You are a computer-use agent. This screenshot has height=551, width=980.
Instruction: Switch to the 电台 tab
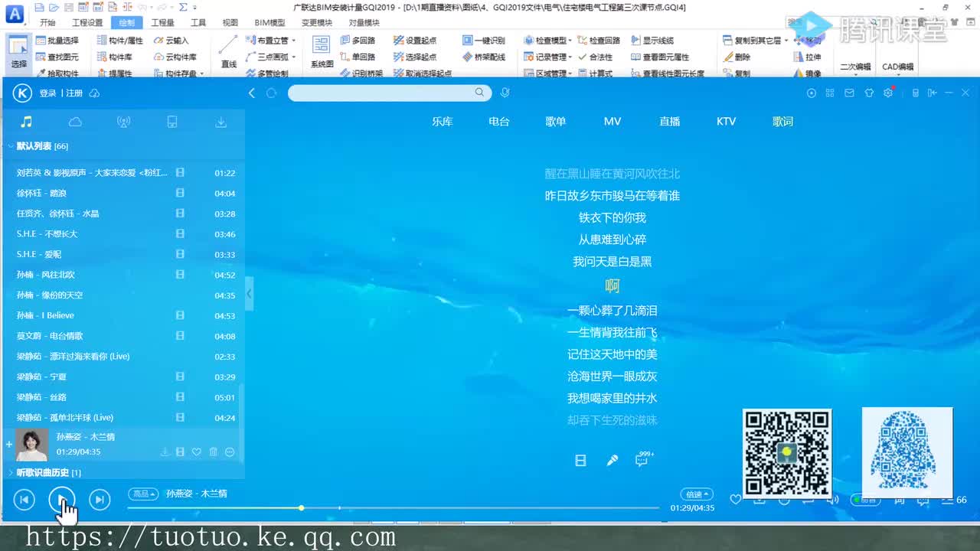(x=499, y=122)
